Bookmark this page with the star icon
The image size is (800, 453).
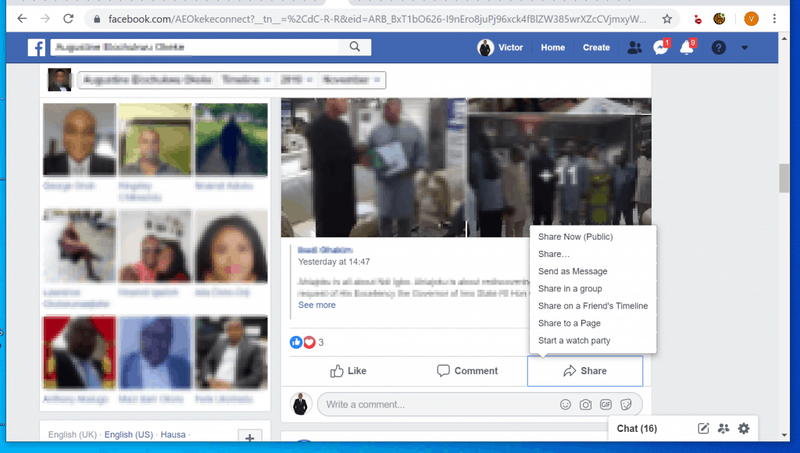[667, 19]
